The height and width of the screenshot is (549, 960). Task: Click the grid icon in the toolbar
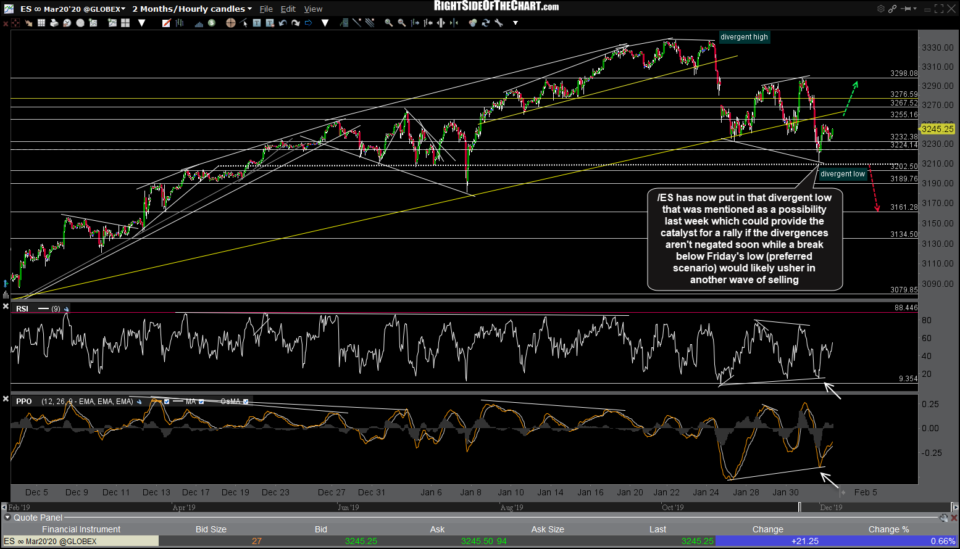click(x=41, y=23)
